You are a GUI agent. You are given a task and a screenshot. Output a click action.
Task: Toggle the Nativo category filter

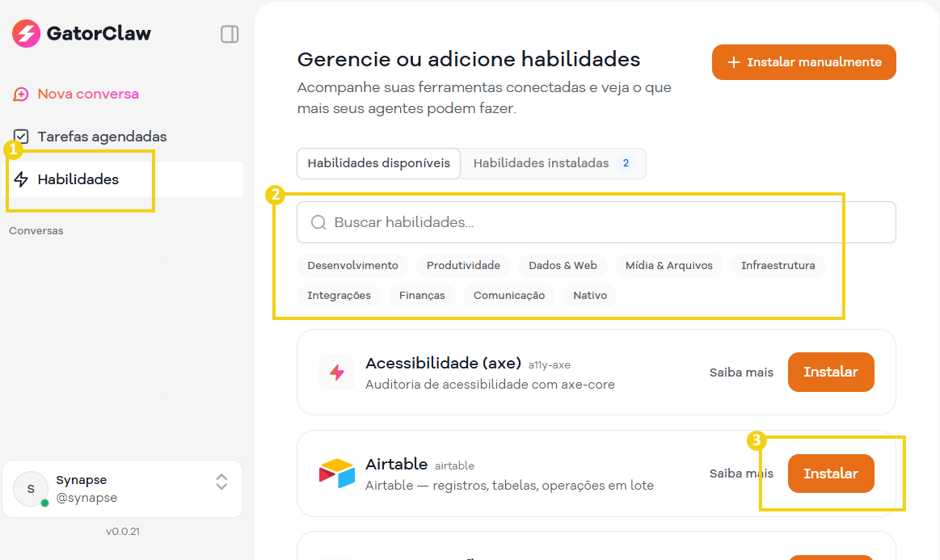click(589, 295)
